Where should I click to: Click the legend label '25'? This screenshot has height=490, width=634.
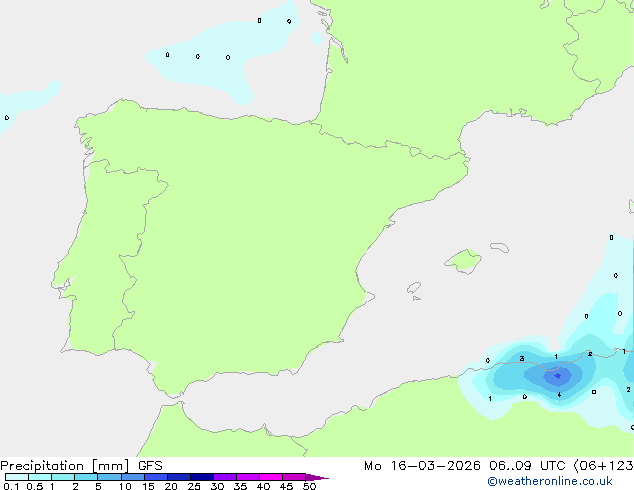[194, 486]
